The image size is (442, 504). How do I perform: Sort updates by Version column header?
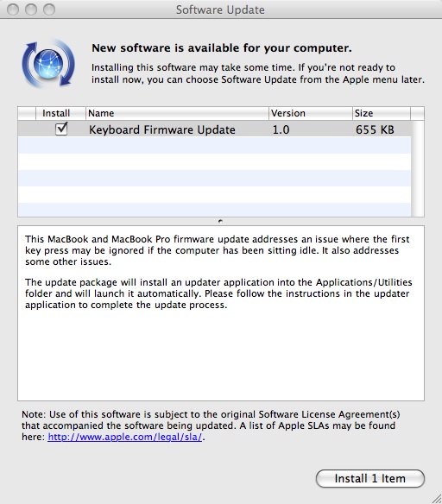coord(311,113)
